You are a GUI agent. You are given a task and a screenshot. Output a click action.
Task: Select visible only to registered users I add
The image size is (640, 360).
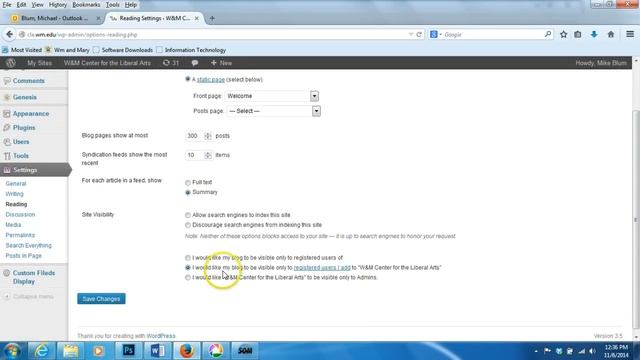point(188,268)
